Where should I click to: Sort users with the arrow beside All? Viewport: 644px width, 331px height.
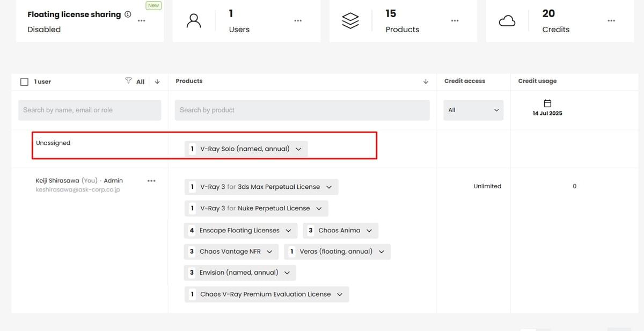point(157,82)
